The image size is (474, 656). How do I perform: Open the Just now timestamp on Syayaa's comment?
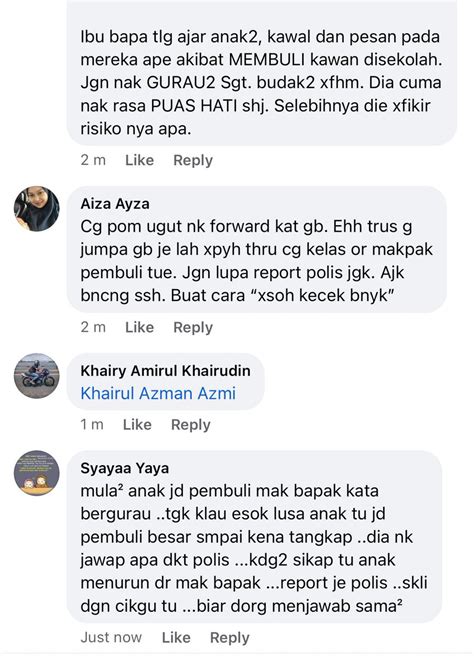[x=111, y=638]
